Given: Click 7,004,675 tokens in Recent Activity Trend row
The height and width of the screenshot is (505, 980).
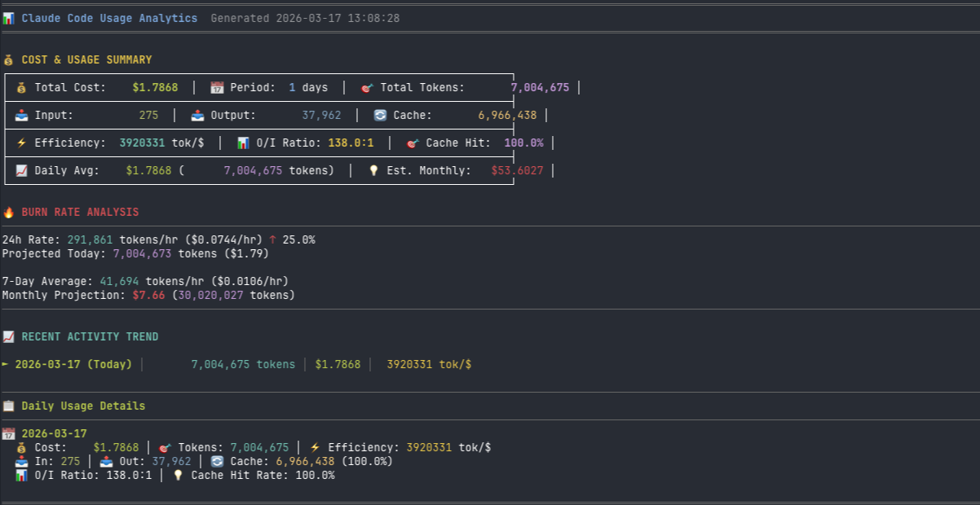Looking at the screenshot, I should point(243,365).
